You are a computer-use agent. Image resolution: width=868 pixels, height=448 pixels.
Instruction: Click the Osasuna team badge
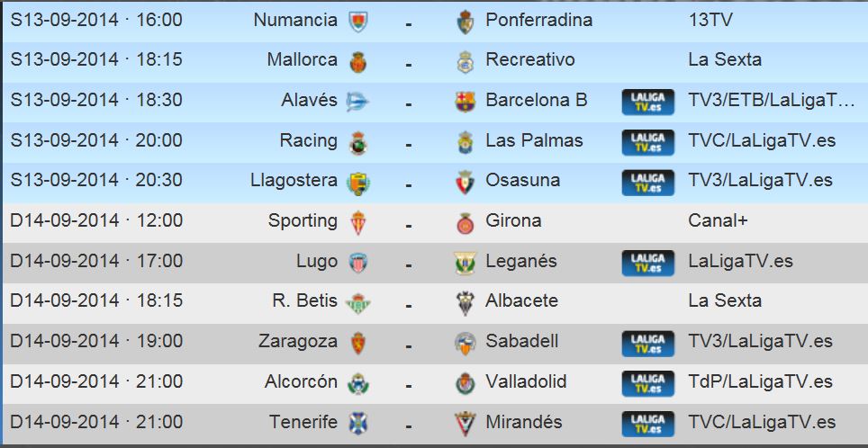point(465,182)
